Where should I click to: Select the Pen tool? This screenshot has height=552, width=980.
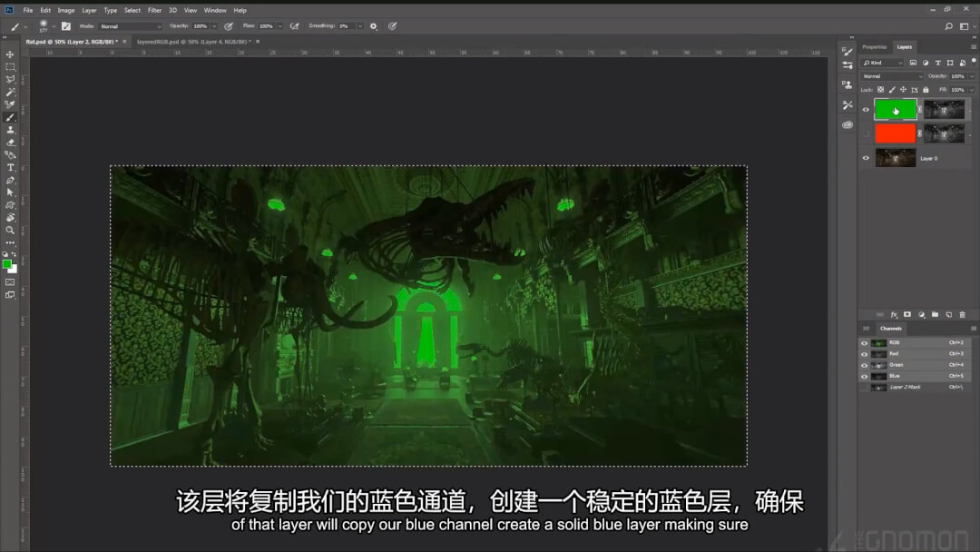click(10, 180)
